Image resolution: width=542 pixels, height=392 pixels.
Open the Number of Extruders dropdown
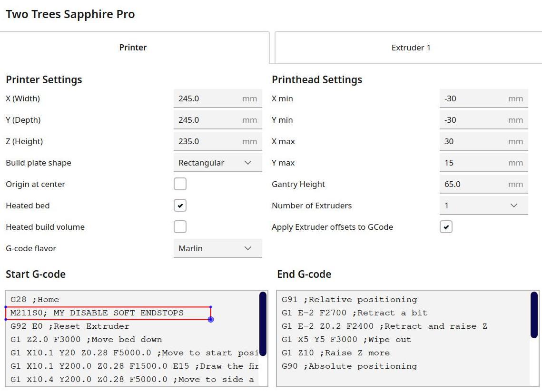click(483, 206)
